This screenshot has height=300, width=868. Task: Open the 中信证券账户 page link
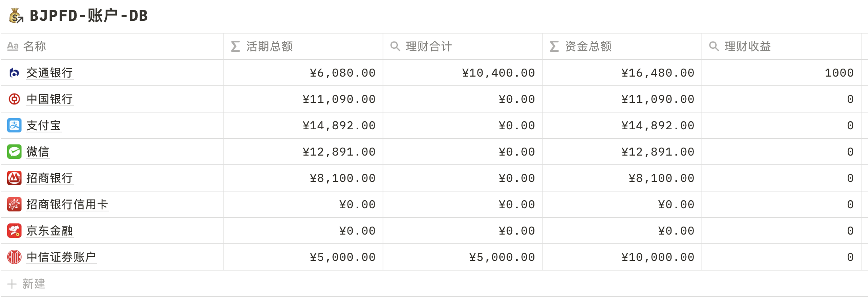(x=61, y=257)
